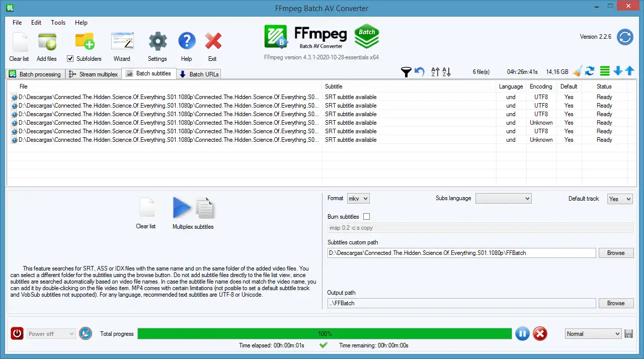The image size is (644, 359).
Task: Pause processing with blue pause button
Action: coord(522,333)
